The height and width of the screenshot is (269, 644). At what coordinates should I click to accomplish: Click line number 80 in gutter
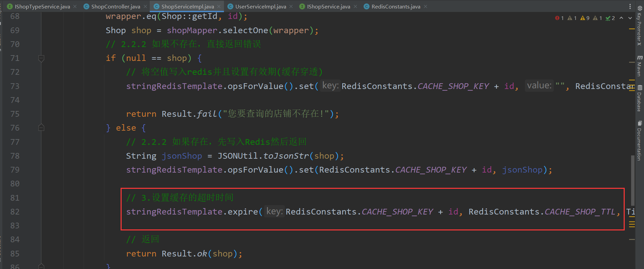(x=15, y=184)
